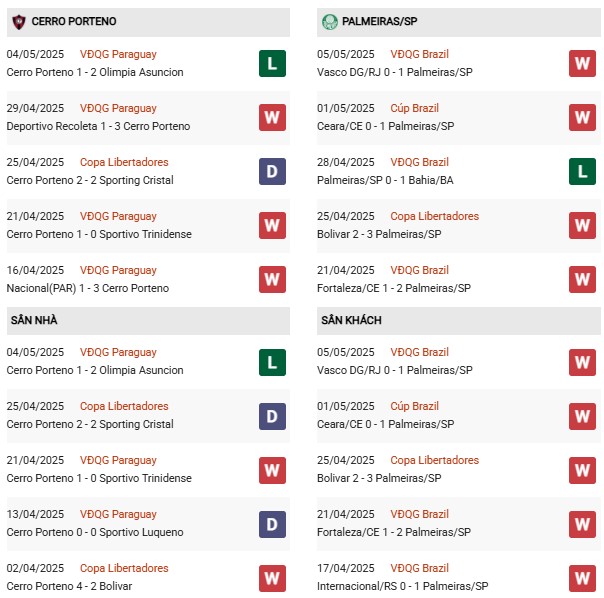Screen dimensions: 604x598
Task: Select the PALMEIRAS/SP team header title
Action: click(x=379, y=21)
